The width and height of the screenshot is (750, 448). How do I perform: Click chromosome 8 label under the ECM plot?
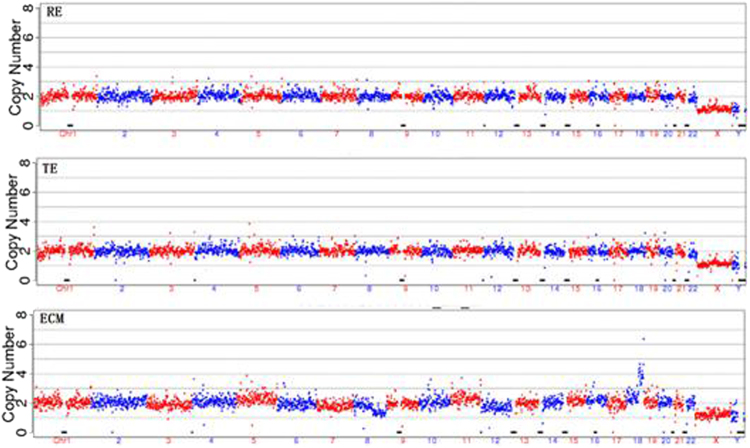pyautogui.click(x=367, y=440)
